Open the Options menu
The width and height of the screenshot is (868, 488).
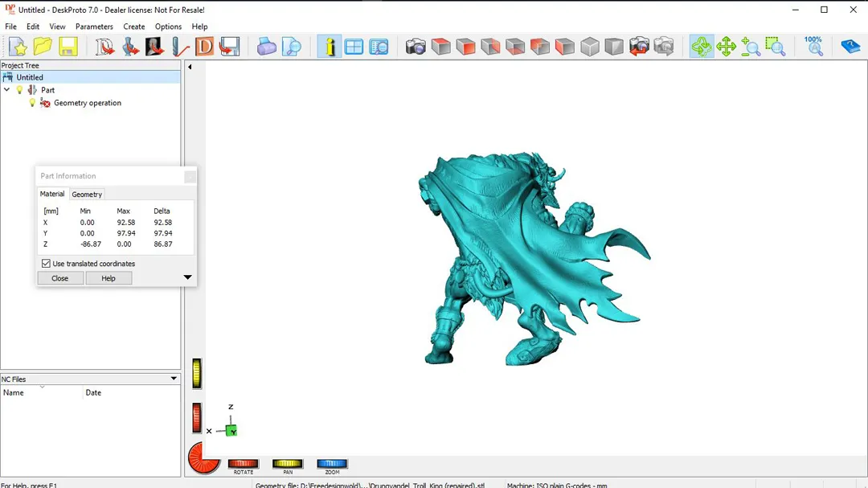[168, 27]
